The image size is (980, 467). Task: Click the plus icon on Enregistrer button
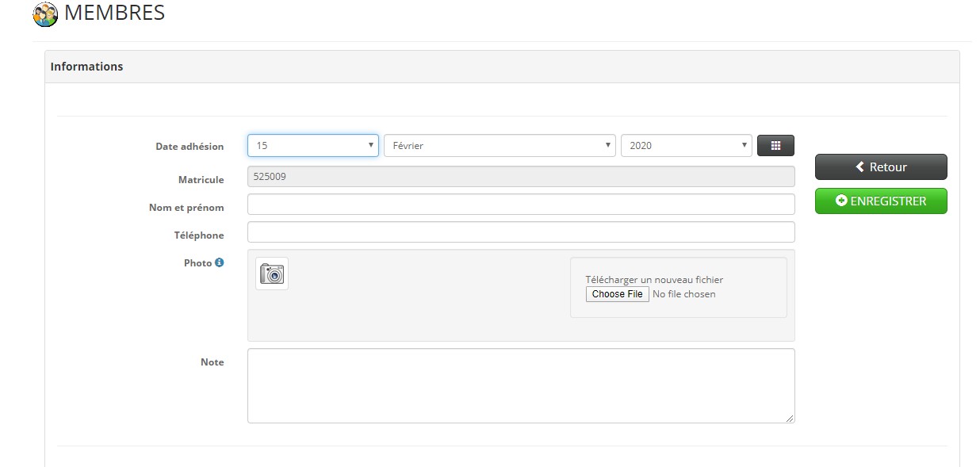(x=841, y=201)
